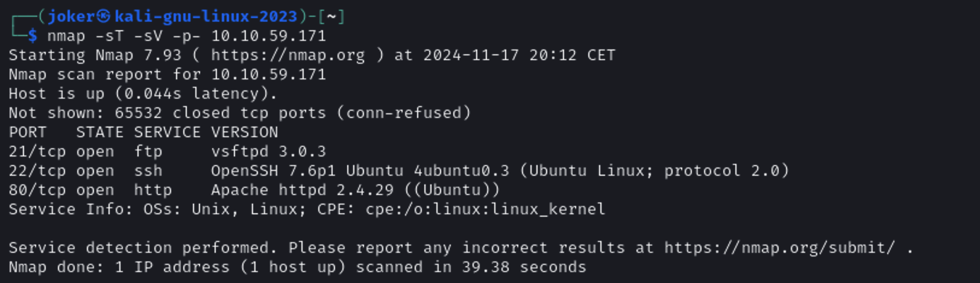Viewport: 980px width, 283px height.
Task: Click the 21/tcp port entry
Action: [x=37, y=151]
